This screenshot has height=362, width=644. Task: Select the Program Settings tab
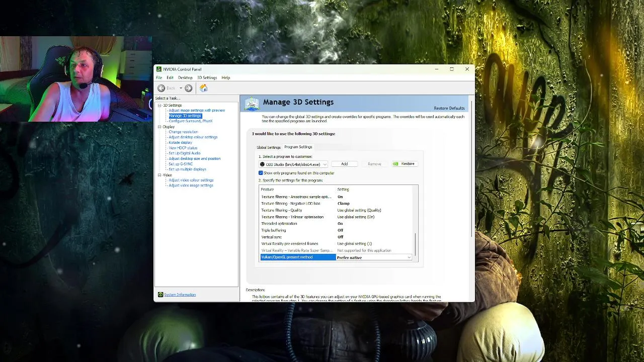coord(298,147)
